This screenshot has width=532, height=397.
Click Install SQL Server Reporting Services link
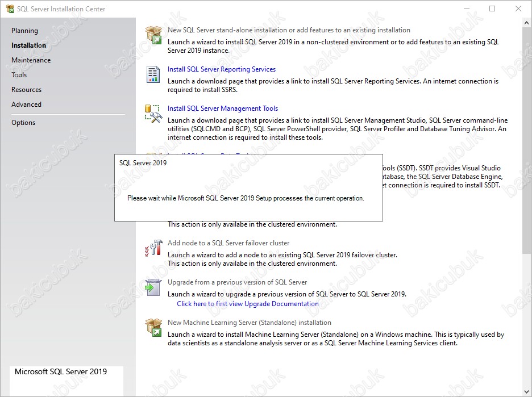pyautogui.click(x=222, y=69)
